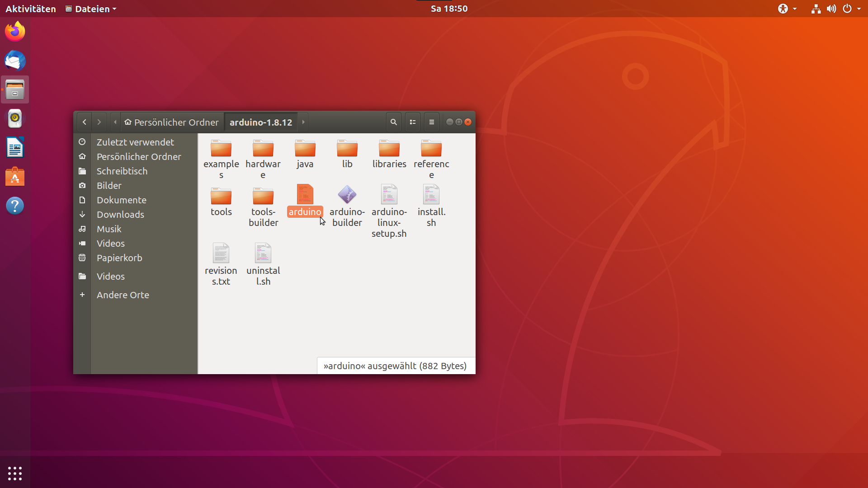Open the Dateien application menu
Viewport: 868px width, 488px height.
91,9
